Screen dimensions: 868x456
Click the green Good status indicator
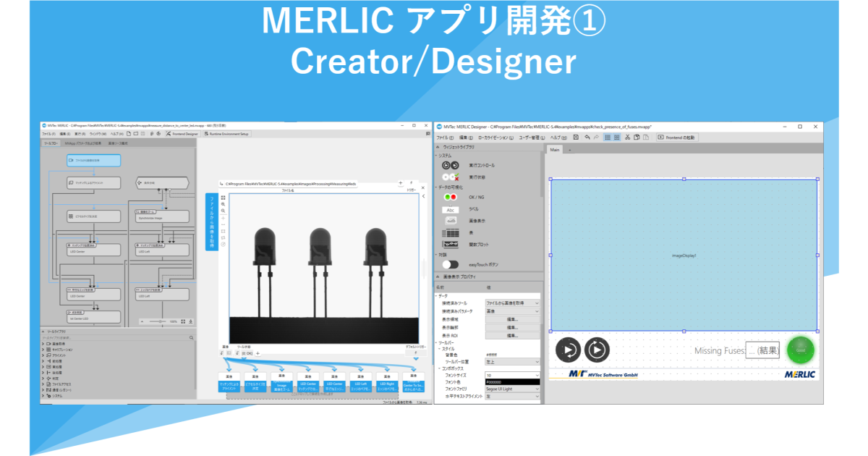[801, 350]
